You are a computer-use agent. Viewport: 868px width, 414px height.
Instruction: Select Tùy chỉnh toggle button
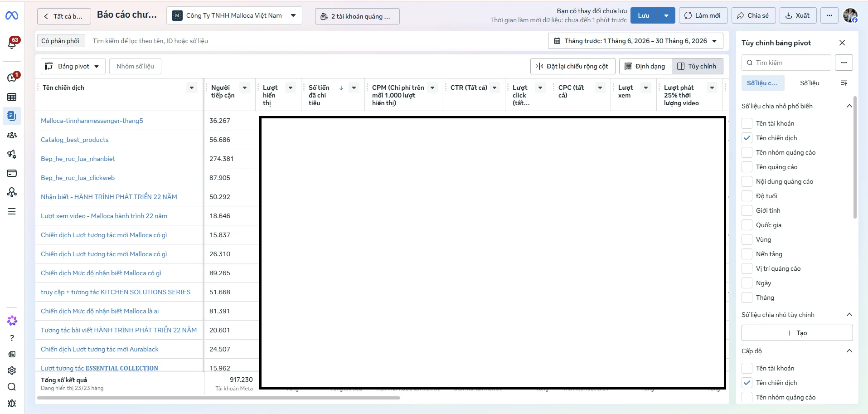697,66
